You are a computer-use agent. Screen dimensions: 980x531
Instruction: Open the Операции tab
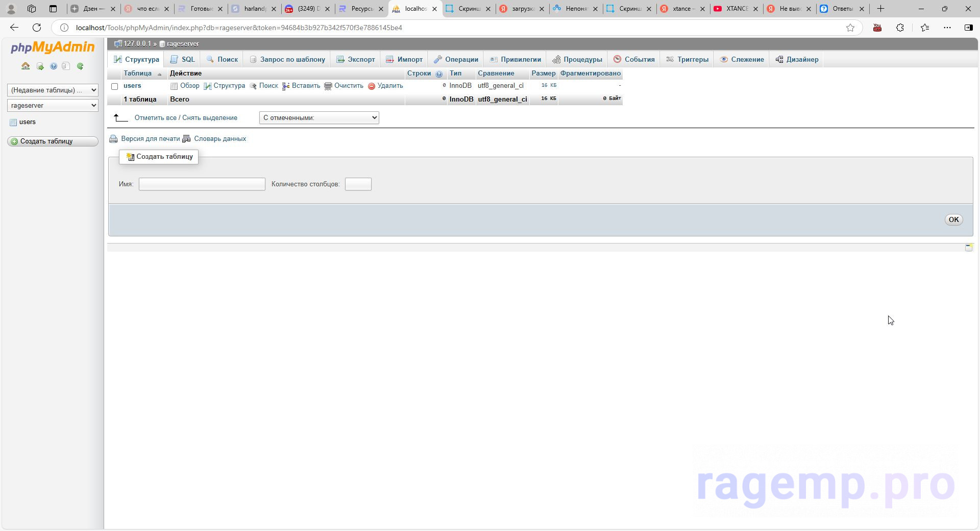pos(456,59)
